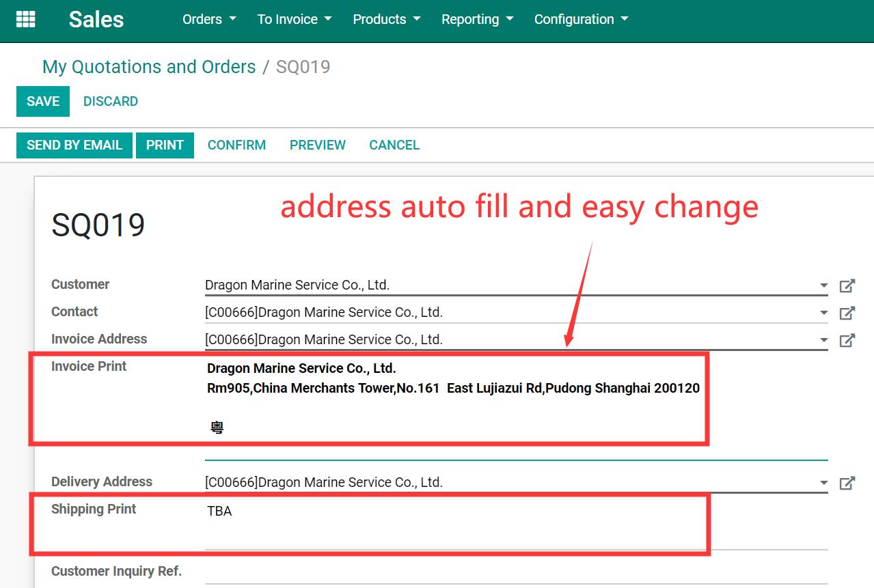The width and height of the screenshot is (874, 588).
Task: Click the Invoice Address field label
Action: pyautogui.click(x=99, y=339)
